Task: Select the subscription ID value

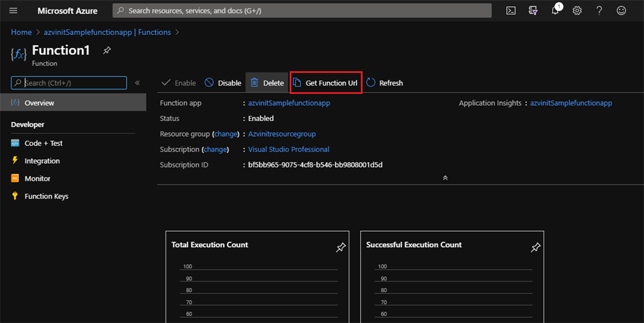Action: coord(316,165)
